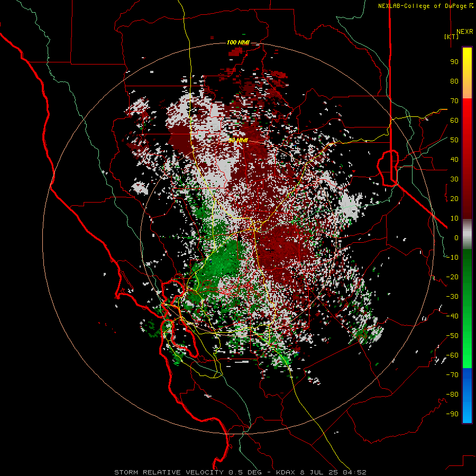
Task: Click the 20 value on the velocity scale
Action: [454, 199]
